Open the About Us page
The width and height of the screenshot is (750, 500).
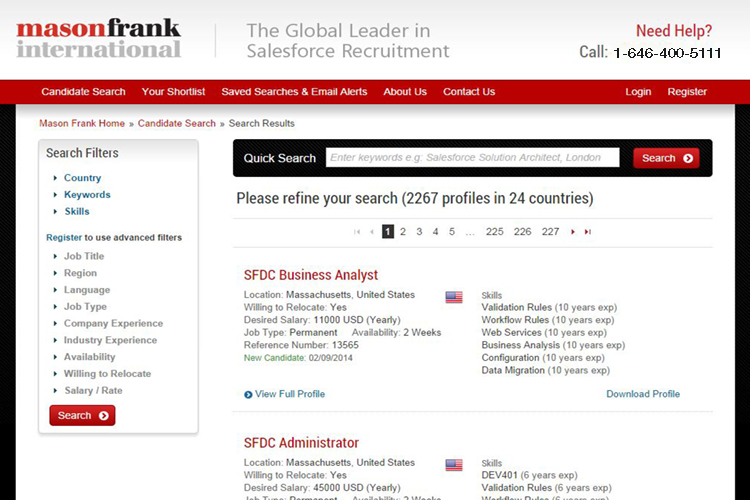(405, 92)
